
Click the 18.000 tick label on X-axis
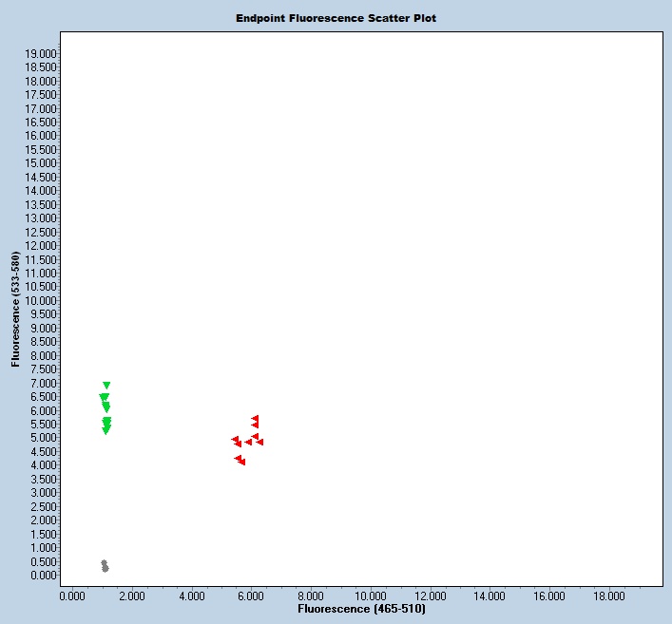pos(609,596)
